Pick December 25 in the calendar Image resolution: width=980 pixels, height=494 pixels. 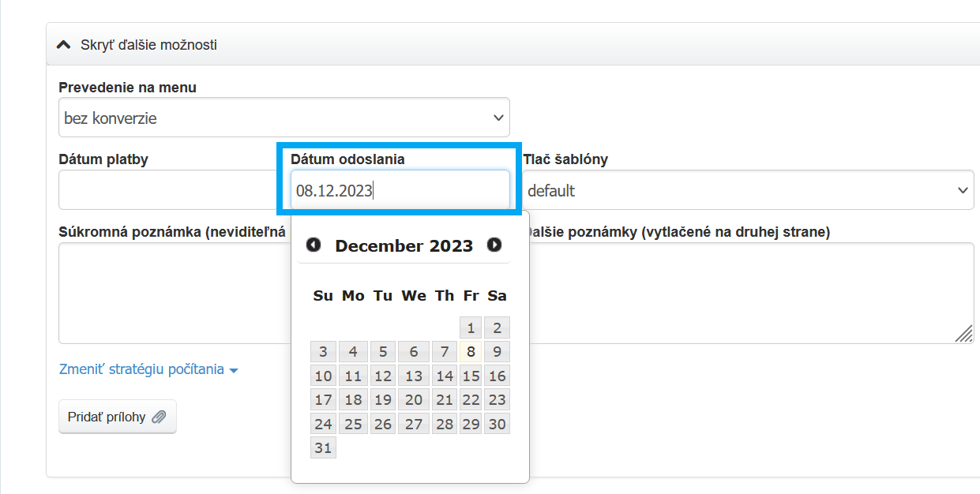click(x=353, y=424)
